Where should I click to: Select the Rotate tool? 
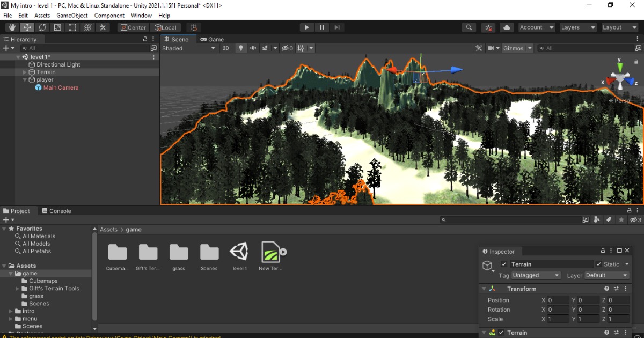(42, 27)
